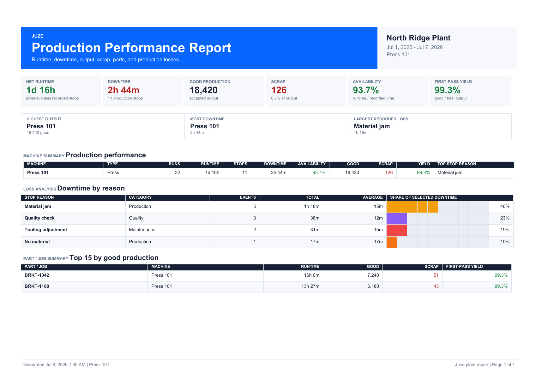Click the North Ridge Plant heading
This screenshot has width=554, height=392.
pos(419,38)
